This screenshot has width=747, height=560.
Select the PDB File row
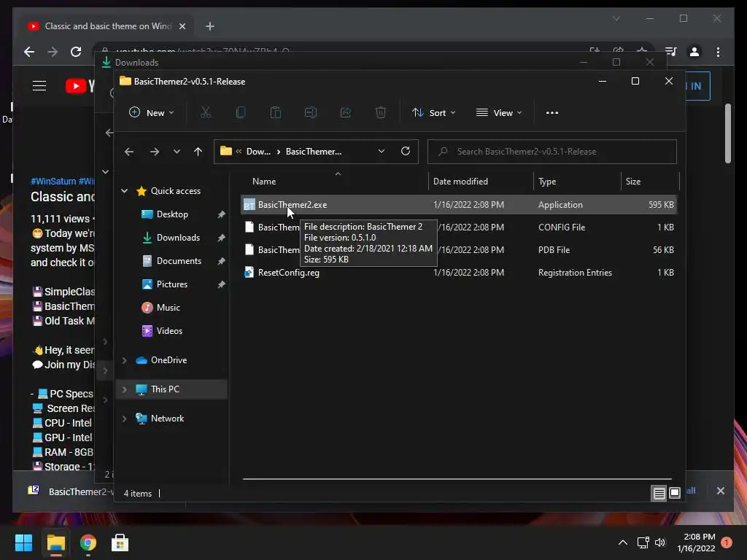pyautogui.click(x=459, y=249)
